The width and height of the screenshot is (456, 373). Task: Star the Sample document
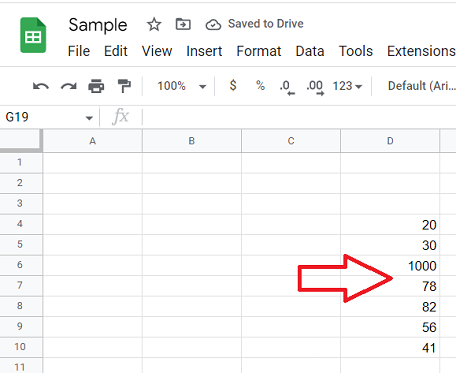pyautogui.click(x=154, y=24)
